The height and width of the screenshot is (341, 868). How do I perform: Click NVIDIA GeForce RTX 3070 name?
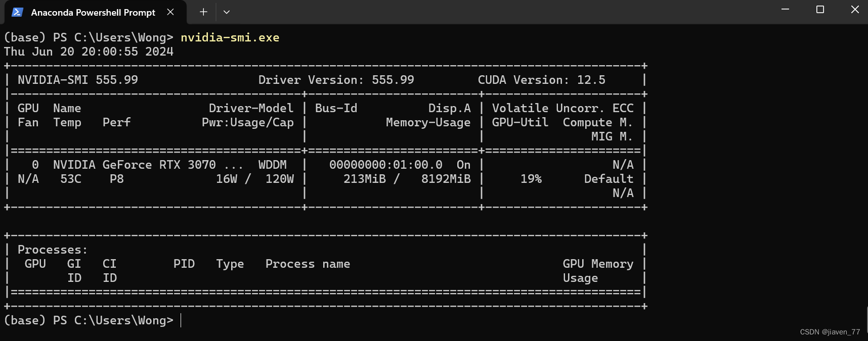tap(135, 165)
